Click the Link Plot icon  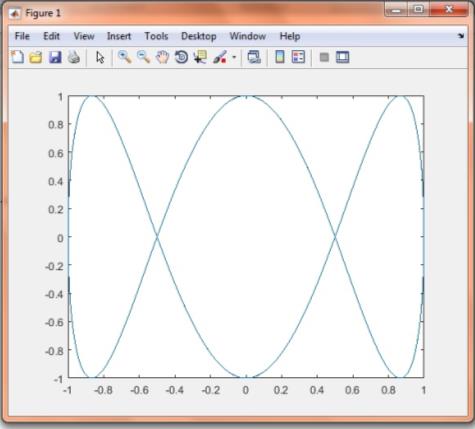click(254, 57)
